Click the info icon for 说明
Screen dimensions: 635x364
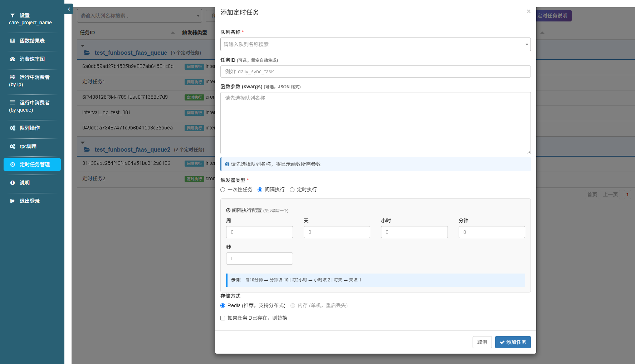(x=13, y=183)
